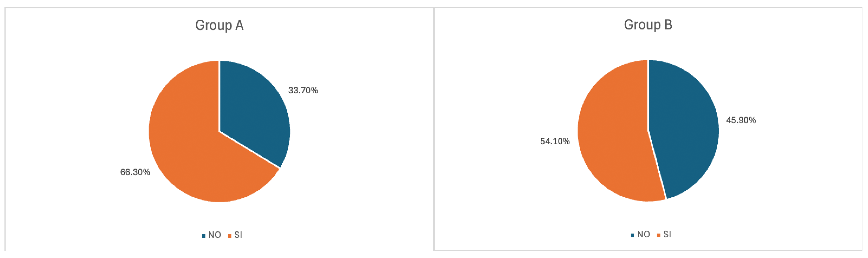Image resolution: width=868 pixels, height=258 pixels.
Task: Click the 33.70% data label
Action: pyautogui.click(x=303, y=90)
